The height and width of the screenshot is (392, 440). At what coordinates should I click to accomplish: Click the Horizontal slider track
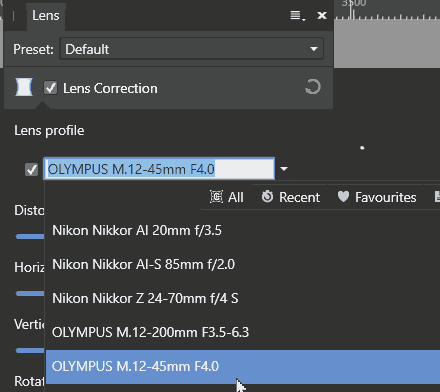click(30, 294)
